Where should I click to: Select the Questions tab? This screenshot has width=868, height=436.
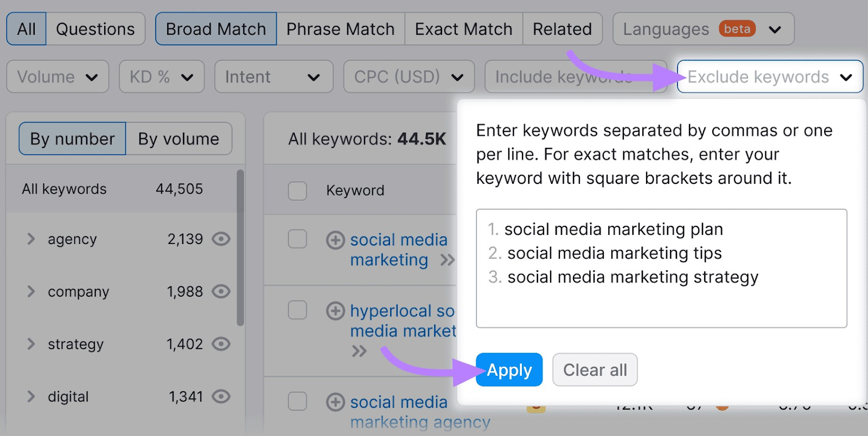95,29
